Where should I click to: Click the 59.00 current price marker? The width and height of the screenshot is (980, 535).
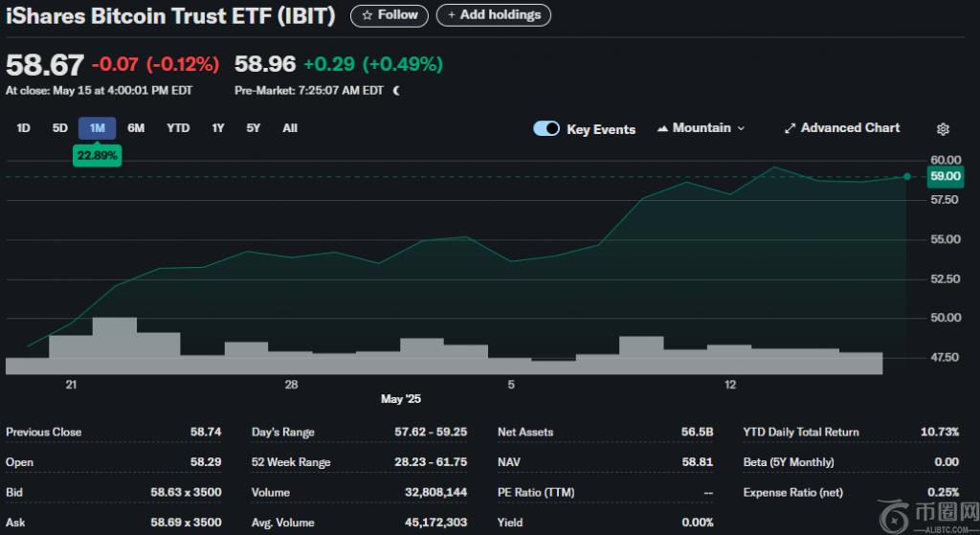[x=945, y=176]
